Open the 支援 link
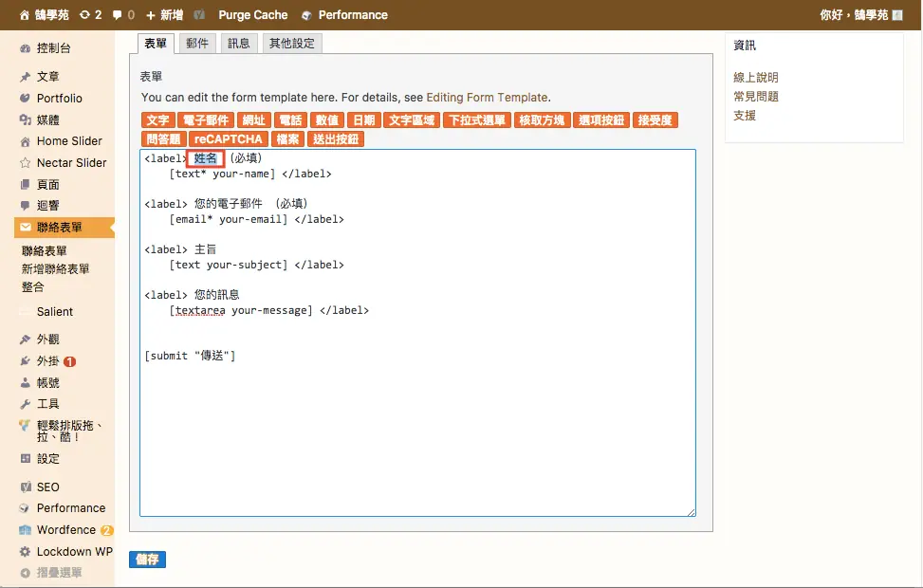The height and width of the screenshot is (588, 923). pos(745,116)
